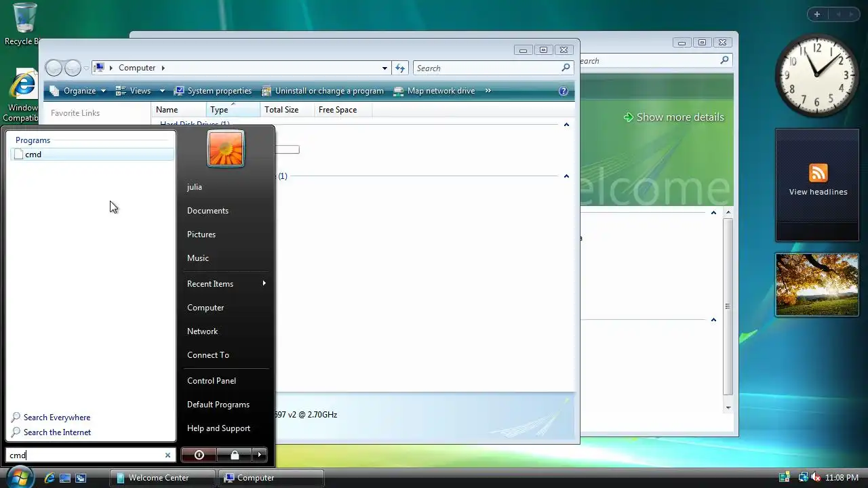The width and height of the screenshot is (868, 488).
Task: Click the Windows Sidebar tray icon
Action: coord(785,478)
